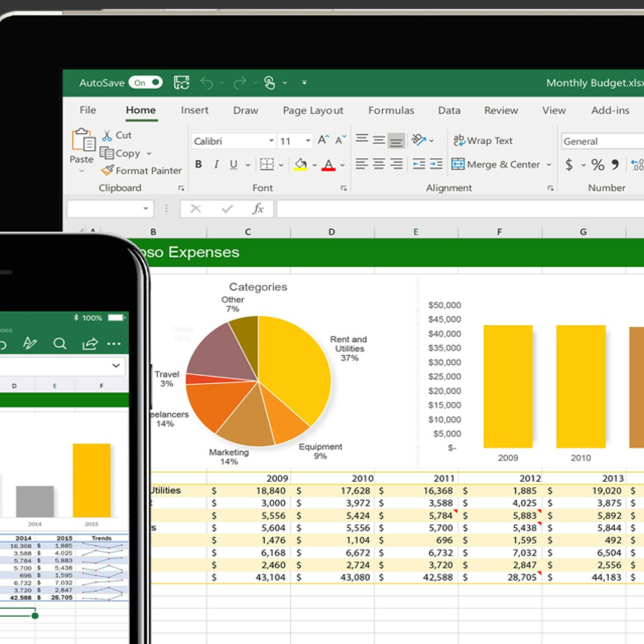Click the Fill Color yellow swatch
The width and height of the screenshot is (644, 644).
tap(301, 165)
